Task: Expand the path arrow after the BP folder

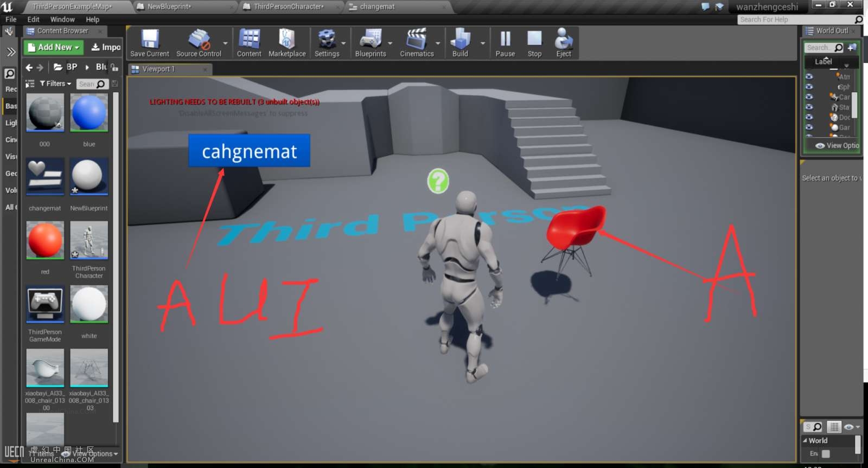Action: point(87,67)
